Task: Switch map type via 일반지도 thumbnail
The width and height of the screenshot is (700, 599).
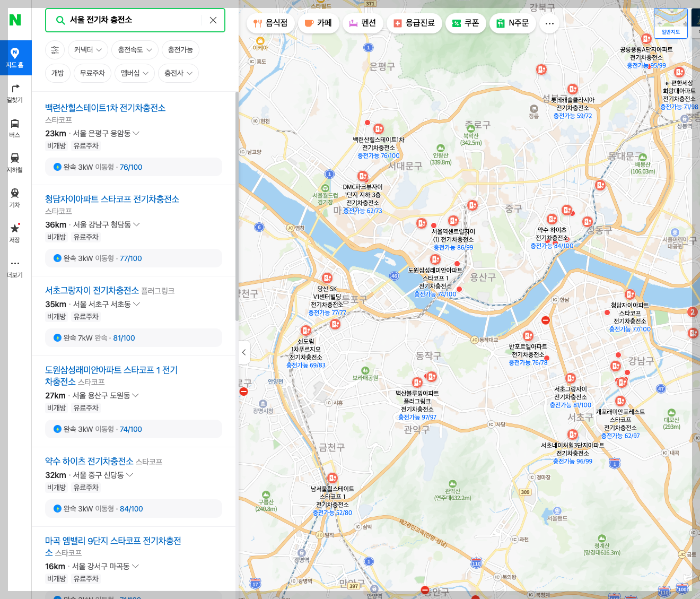Action: pos(671,23)
